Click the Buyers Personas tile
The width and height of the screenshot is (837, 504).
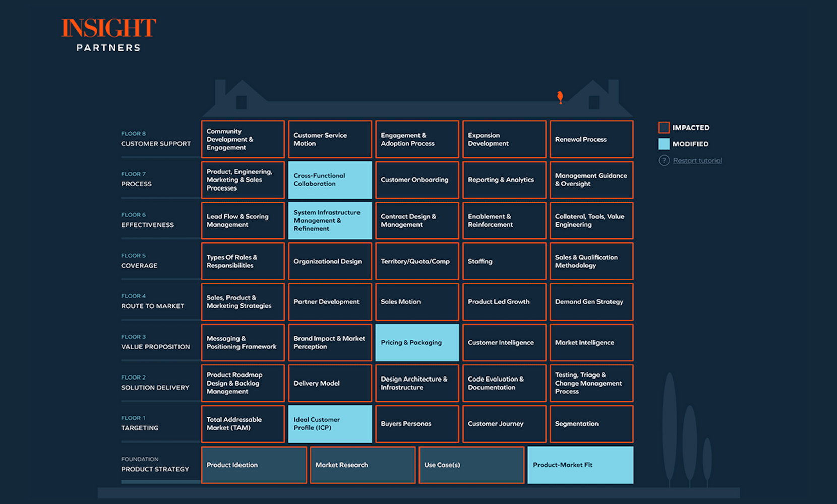coord(417,424)
